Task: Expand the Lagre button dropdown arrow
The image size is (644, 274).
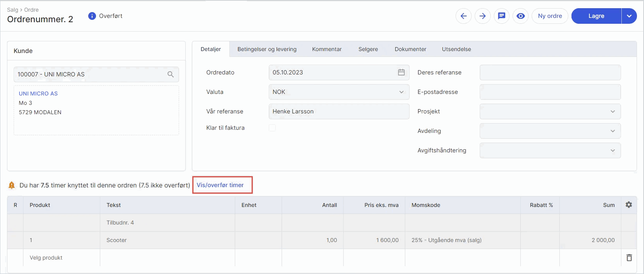Action: click(x=629, y=16)
